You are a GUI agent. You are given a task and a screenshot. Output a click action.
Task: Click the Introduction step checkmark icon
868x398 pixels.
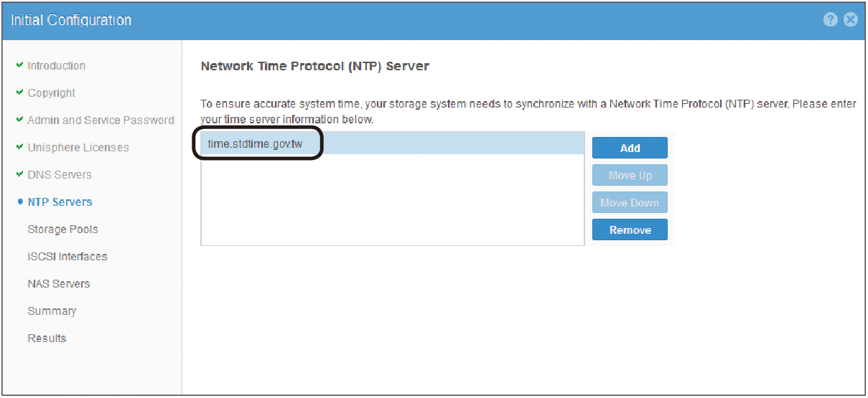click(x=19, y=65)
